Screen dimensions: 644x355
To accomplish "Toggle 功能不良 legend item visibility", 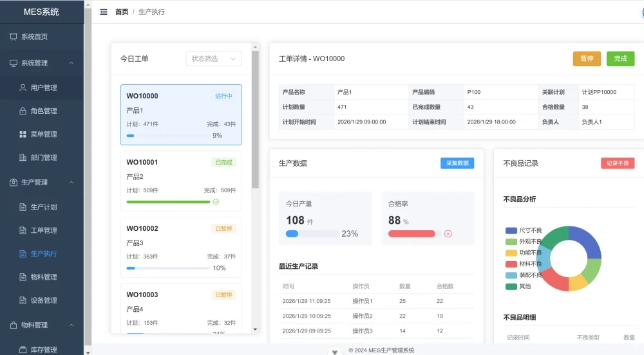I will click(x=524, y=253).
